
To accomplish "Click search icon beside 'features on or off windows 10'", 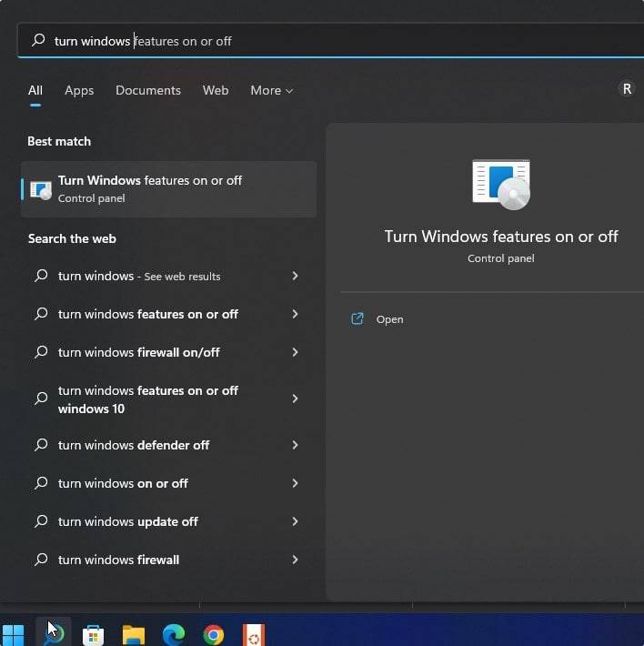I will click(x=41, y=399).
